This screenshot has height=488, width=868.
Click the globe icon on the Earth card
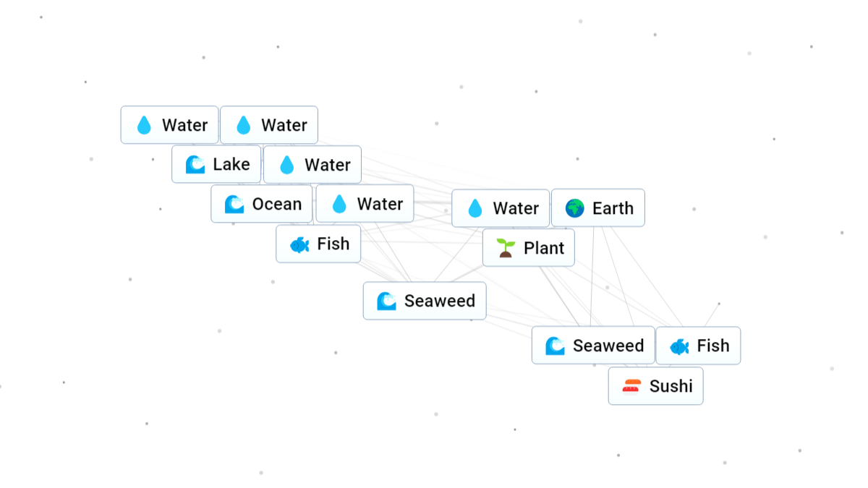(x=574, y=207)
